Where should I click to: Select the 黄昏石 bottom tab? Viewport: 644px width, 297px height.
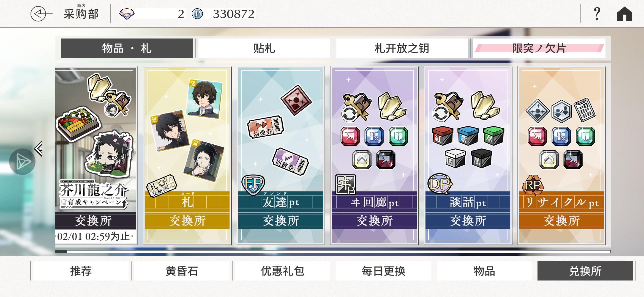point(182,271)
